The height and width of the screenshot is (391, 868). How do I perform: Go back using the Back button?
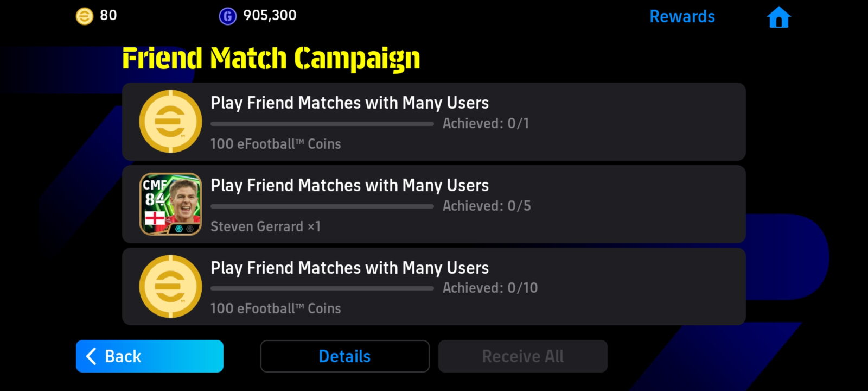[x=150, y=356]
